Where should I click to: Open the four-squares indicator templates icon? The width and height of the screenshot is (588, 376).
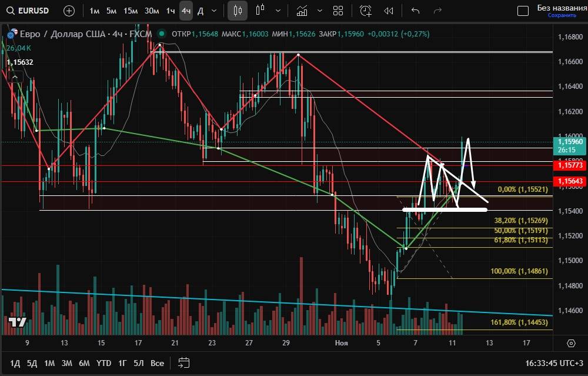[x=338, y=11]
